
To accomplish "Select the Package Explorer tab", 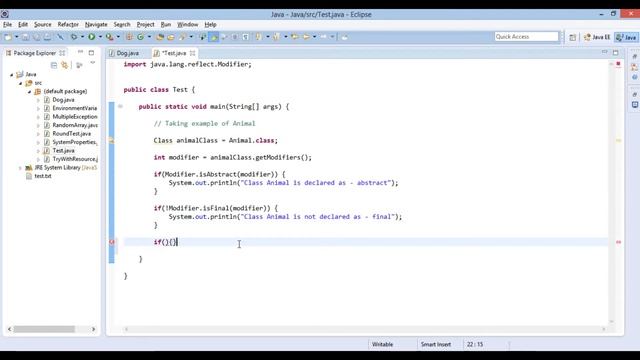I will 34,53.
